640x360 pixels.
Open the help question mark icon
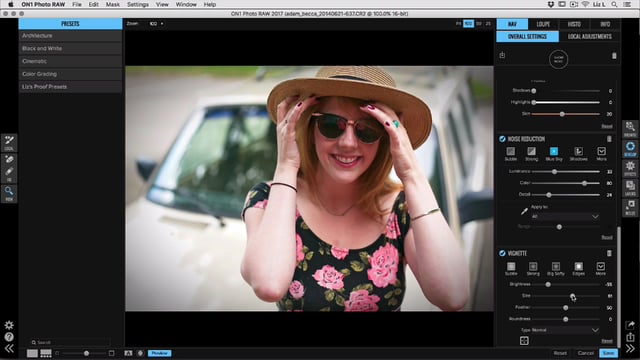coord(9,337)
